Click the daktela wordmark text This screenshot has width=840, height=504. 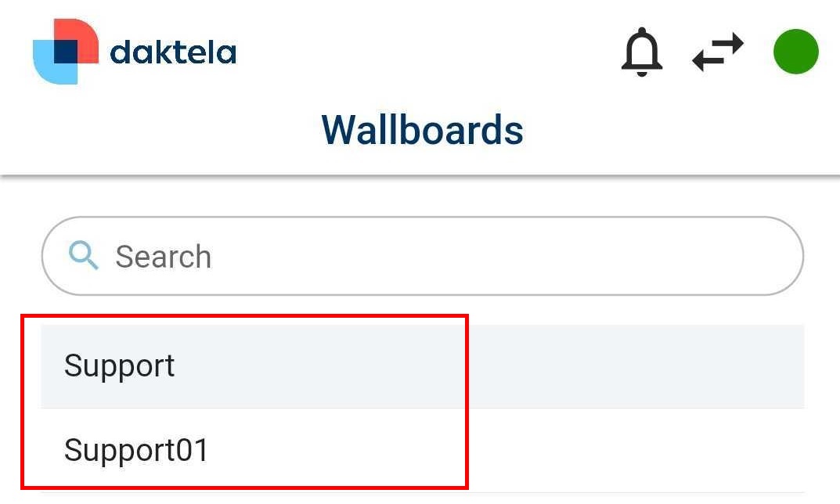point(173,53)
